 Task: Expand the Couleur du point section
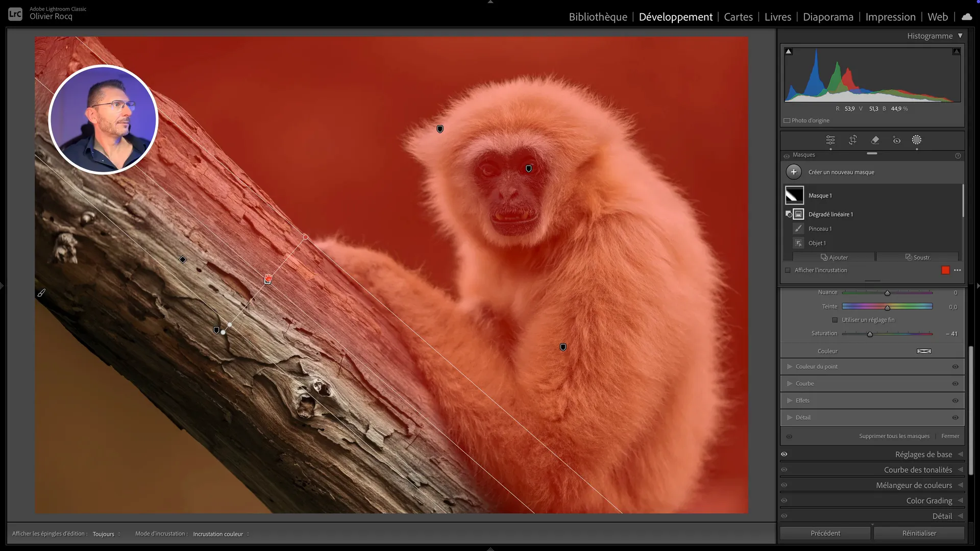point(790,367)
